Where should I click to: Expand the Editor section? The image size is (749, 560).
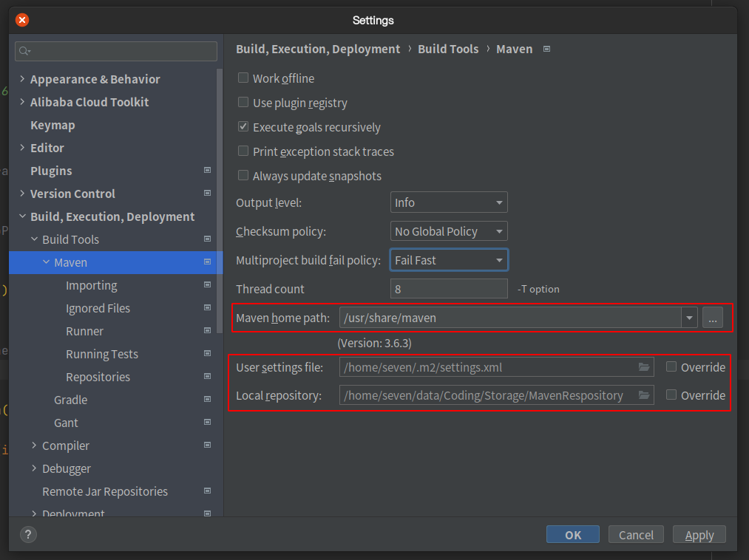pos(22,148)
